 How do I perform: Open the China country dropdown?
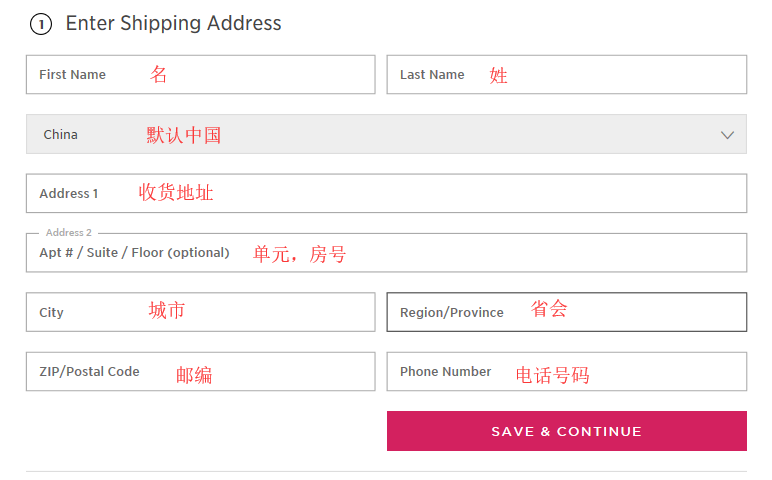tap(386, 134)
